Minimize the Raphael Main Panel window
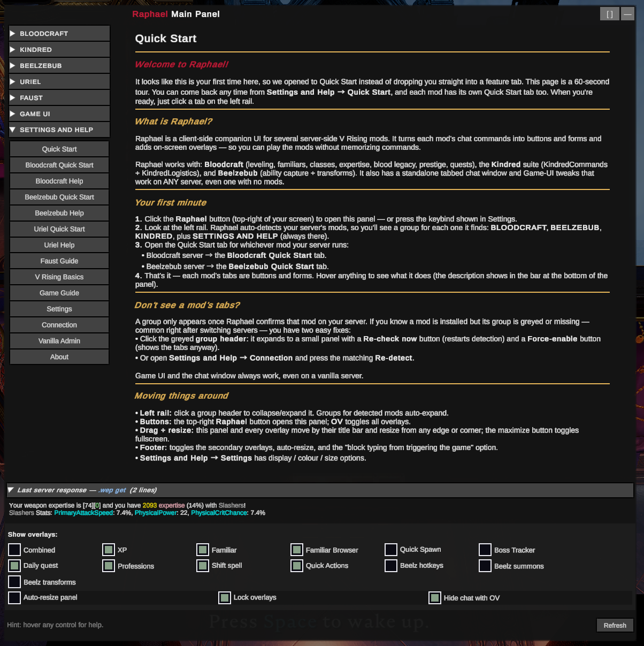 pyautogui.click(x=627, y=14)
